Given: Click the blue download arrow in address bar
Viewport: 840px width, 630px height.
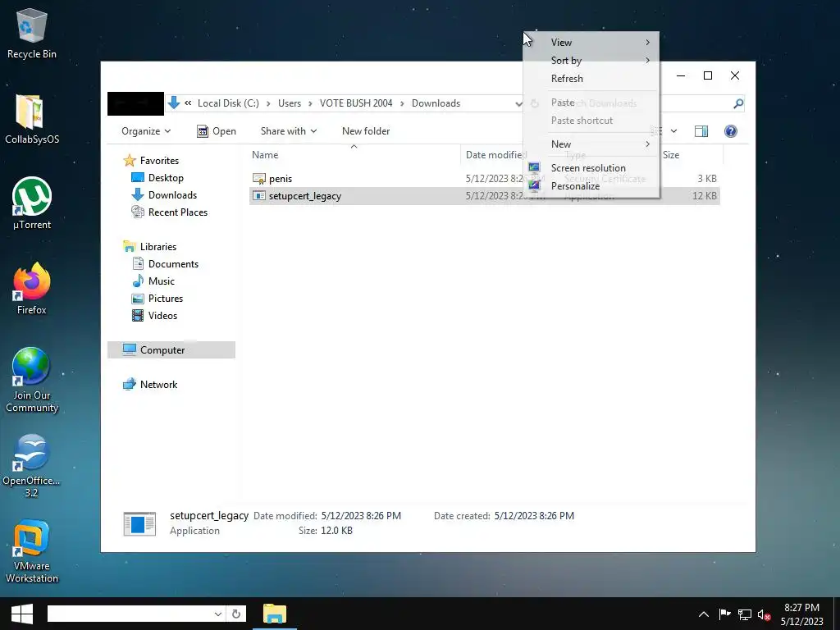Looking at the screenshot, I should coord(173,103).
